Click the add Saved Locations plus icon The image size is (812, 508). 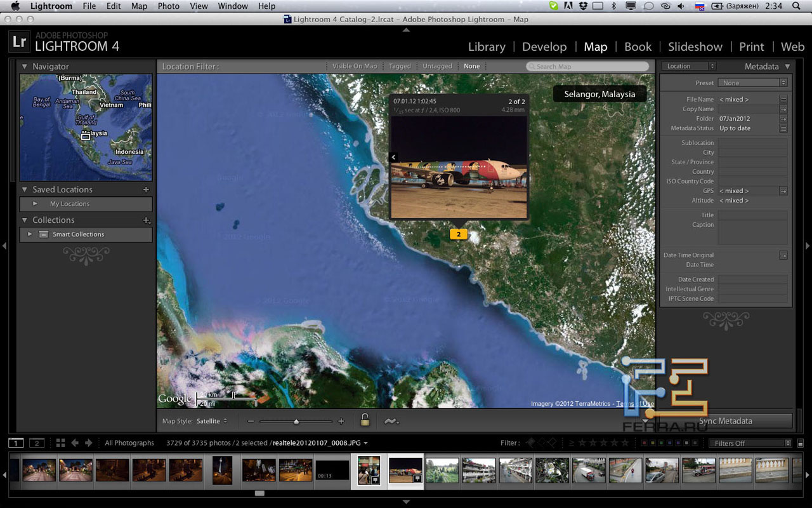(146, 190)
